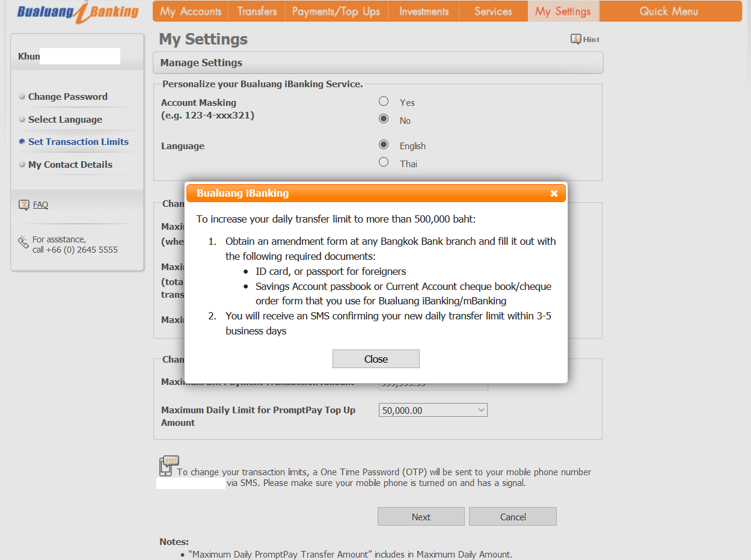Click the Bill Payment amount field
751x560 pixels.
tap(433, 383)
